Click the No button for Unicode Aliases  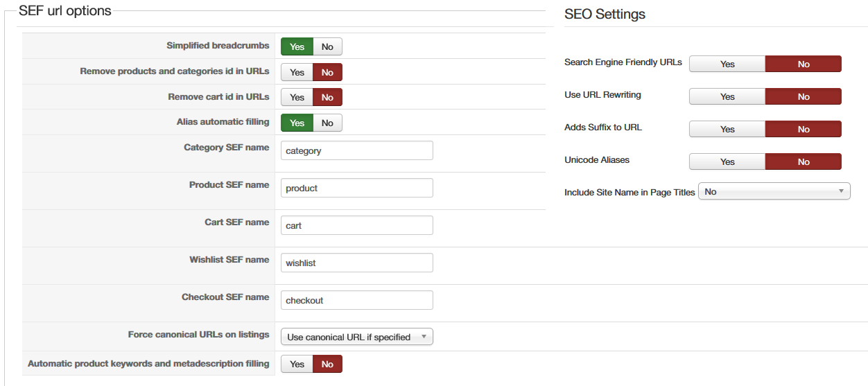point(803,161)
